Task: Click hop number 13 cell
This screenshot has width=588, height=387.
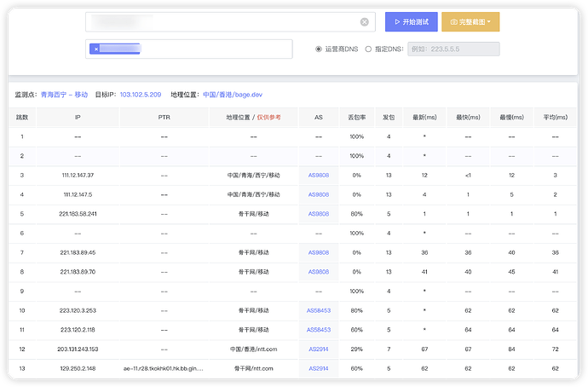Action: (22, 368)
